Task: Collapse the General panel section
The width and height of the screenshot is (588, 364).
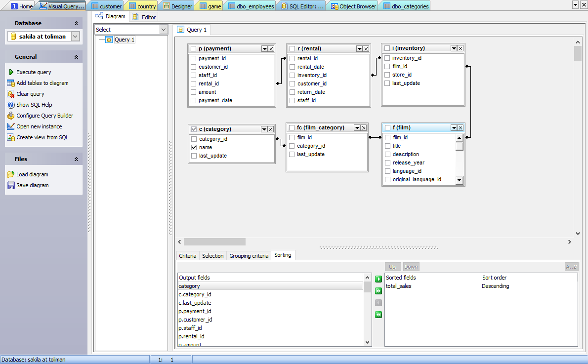Action: (76, 57)
